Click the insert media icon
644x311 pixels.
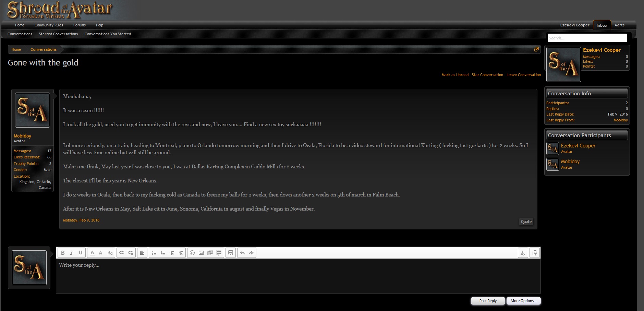tap(210, 253)
